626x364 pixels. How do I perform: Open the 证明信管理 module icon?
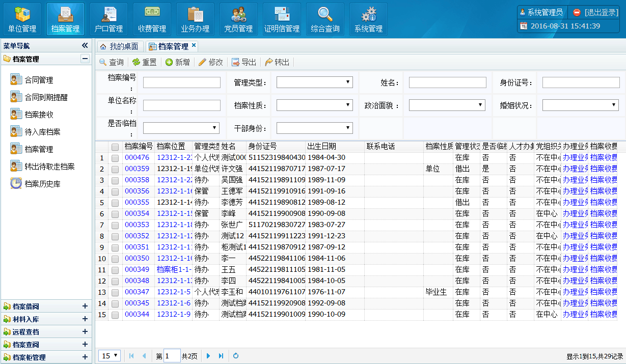(282, 19)
